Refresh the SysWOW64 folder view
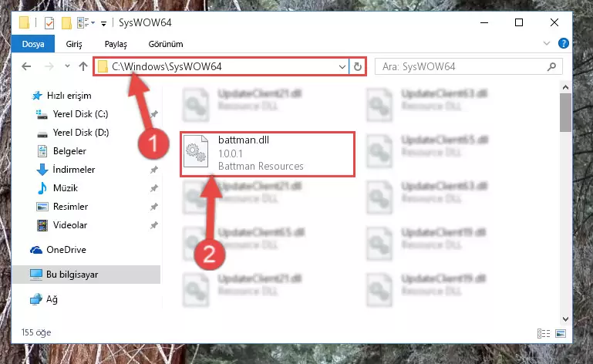Image resolution: width=593 pixels, height=364 pixels. coord(357,67)
